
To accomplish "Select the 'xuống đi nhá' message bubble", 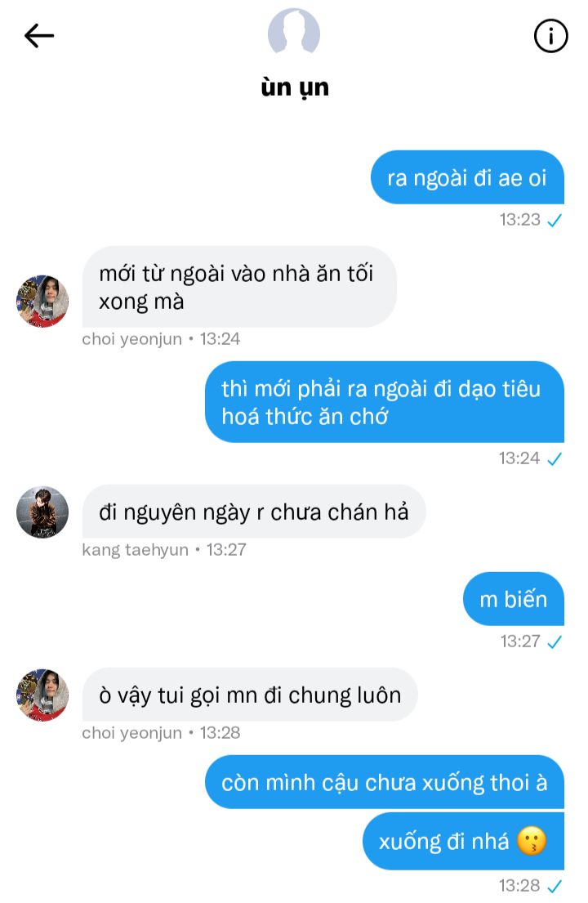I will [463, 841].
